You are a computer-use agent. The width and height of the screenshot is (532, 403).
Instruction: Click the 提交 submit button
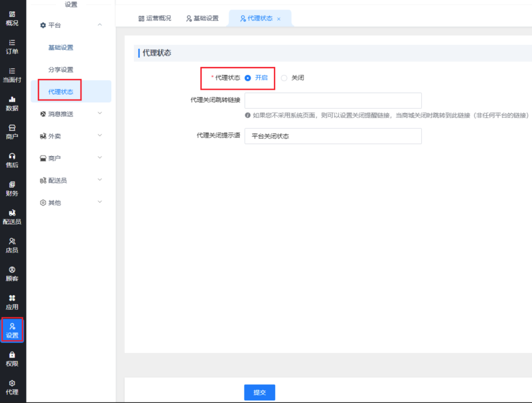tap(259, 393)
